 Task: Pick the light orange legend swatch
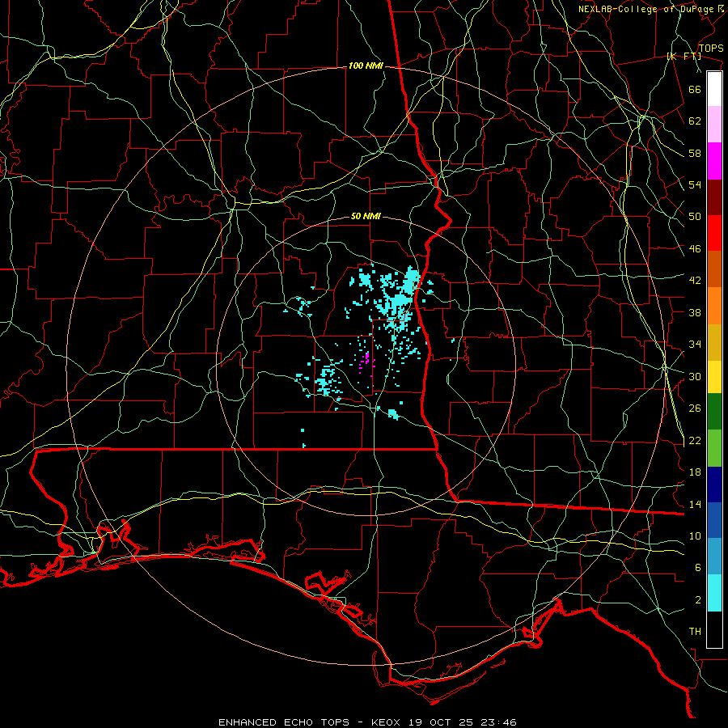(714, 306)
